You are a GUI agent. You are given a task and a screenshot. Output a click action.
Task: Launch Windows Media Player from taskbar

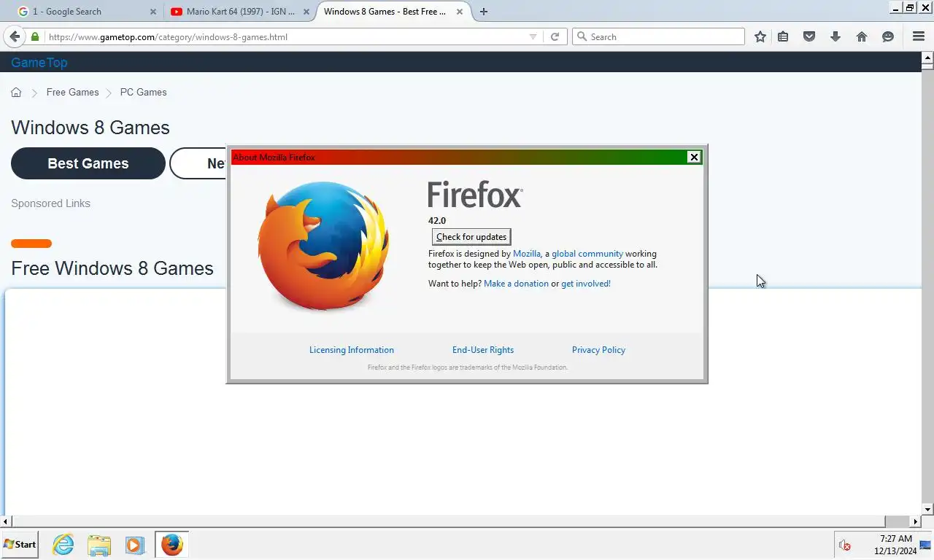click(x=134, y=545)
